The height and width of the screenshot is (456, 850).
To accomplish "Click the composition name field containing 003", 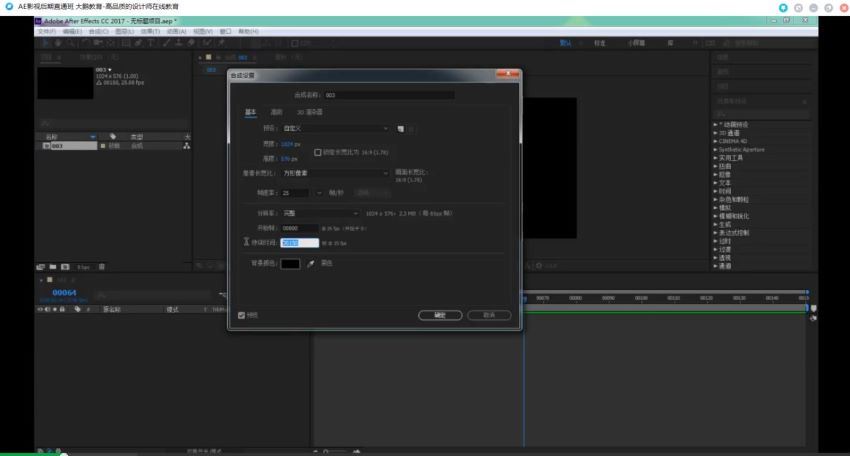I will pos(388,95).
